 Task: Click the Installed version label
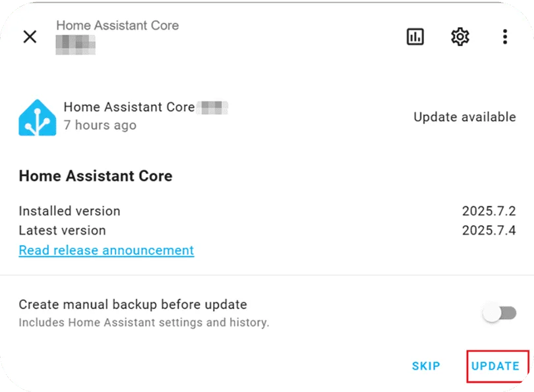click(69, 211)
